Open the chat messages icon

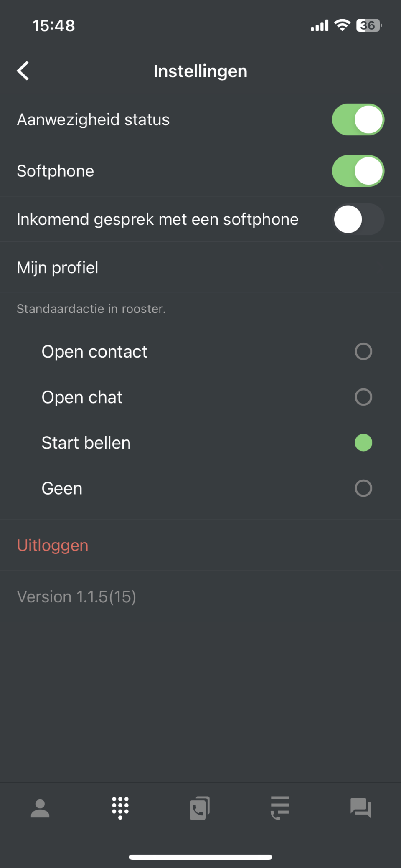(x=360, y=808)
